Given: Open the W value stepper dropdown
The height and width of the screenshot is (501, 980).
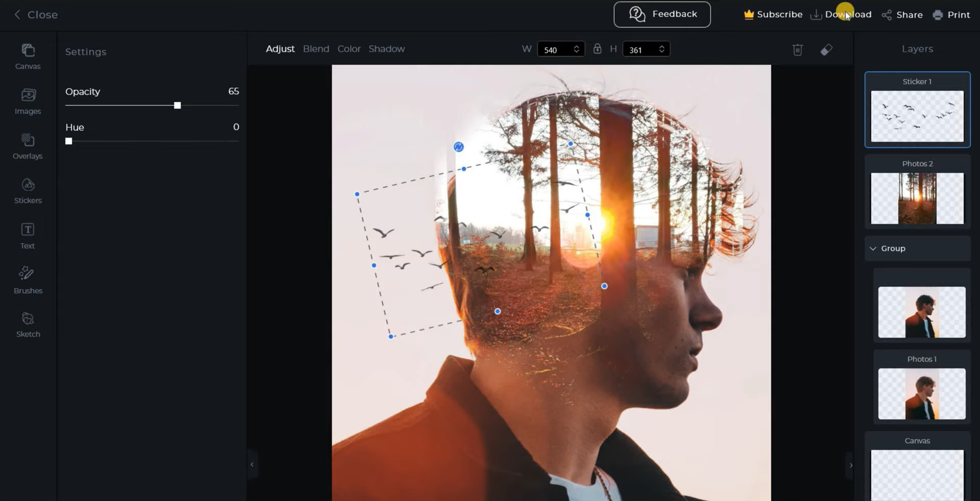Looking at the screenshot, I should click(576, 48).
